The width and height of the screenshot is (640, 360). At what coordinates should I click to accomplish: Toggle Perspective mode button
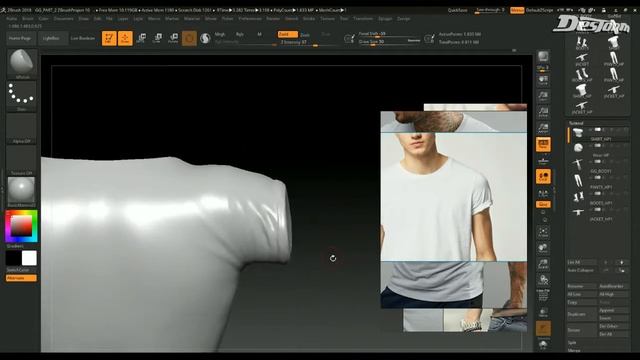pyautogui.click(x=543, y=144)
